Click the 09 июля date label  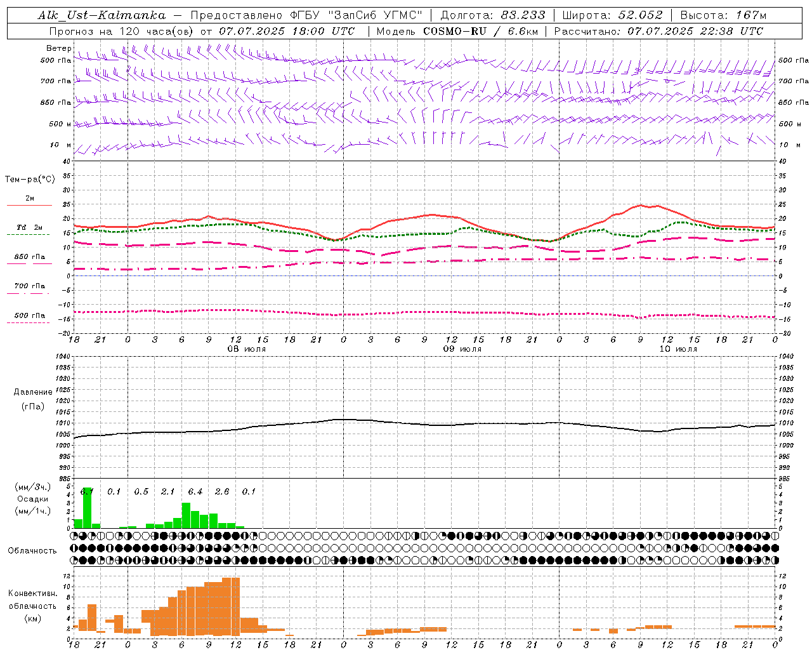click(462, 349)
